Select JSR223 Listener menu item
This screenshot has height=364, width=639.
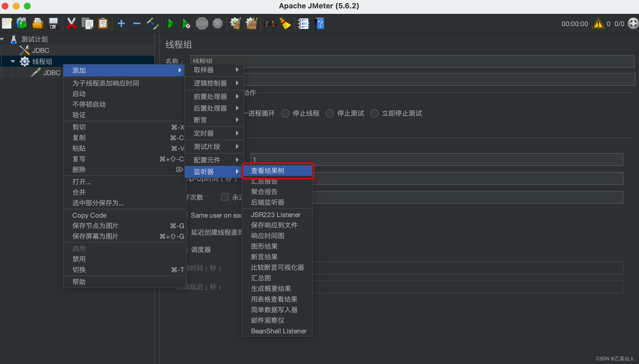click(277, 215)
